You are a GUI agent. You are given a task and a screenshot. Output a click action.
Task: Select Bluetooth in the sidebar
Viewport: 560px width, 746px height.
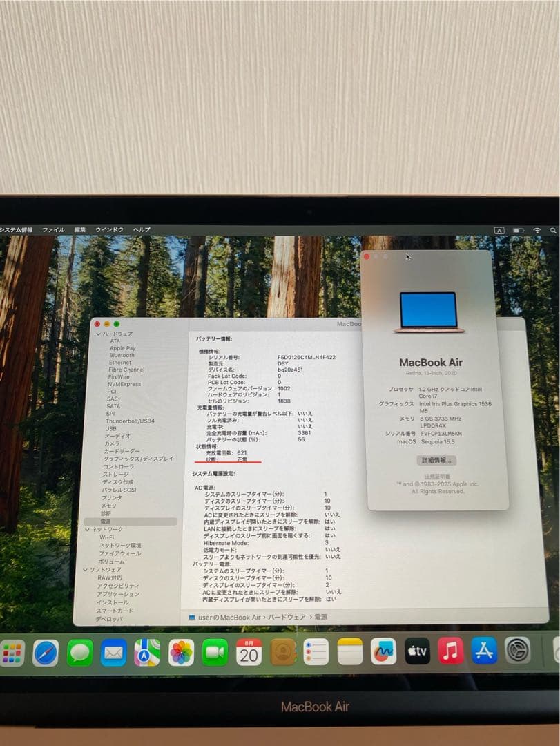[x=122, y=355]
